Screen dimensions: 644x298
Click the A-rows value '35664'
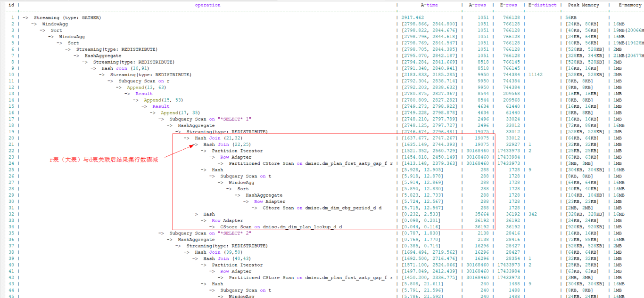click(481, 214)
